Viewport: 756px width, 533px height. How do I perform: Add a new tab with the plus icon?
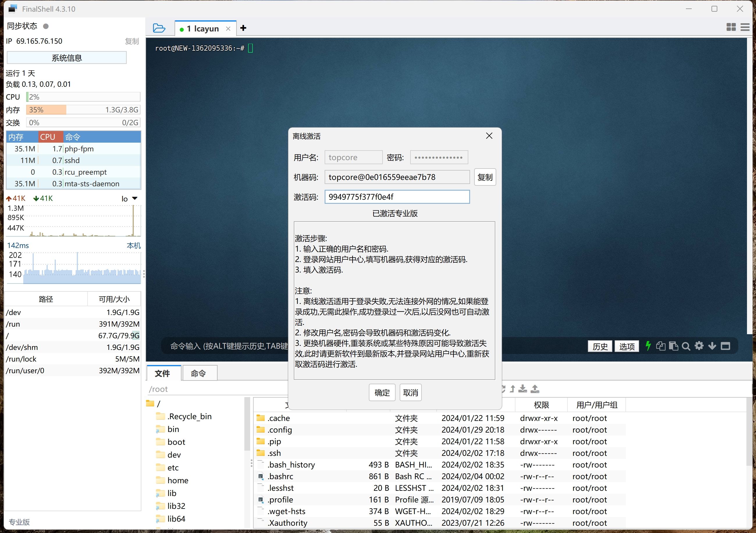pos(243,28)
